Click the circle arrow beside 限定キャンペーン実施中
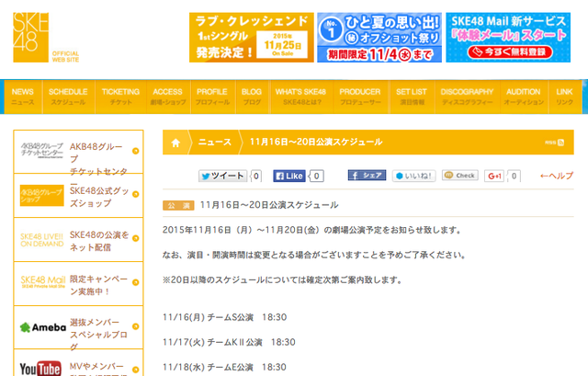The width and height of the screenshot is (588, 376). [136, 282]
